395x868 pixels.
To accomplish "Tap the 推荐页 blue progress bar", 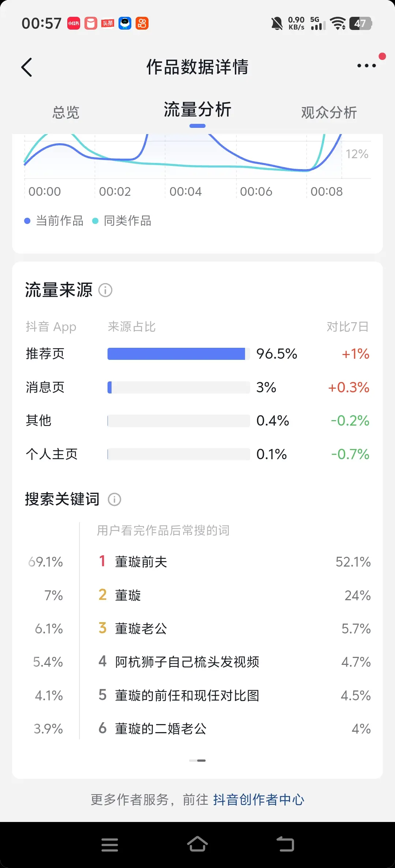I will (x=176, y=354).
